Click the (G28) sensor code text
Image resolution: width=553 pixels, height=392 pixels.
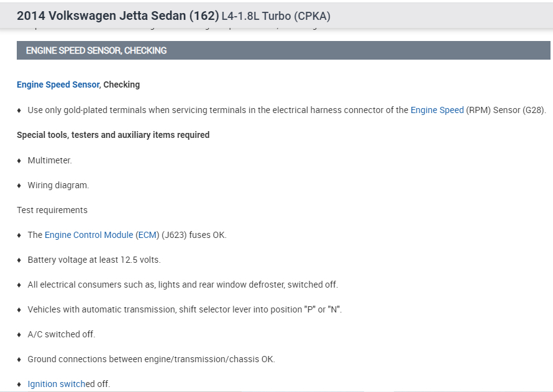click(534, 110)
